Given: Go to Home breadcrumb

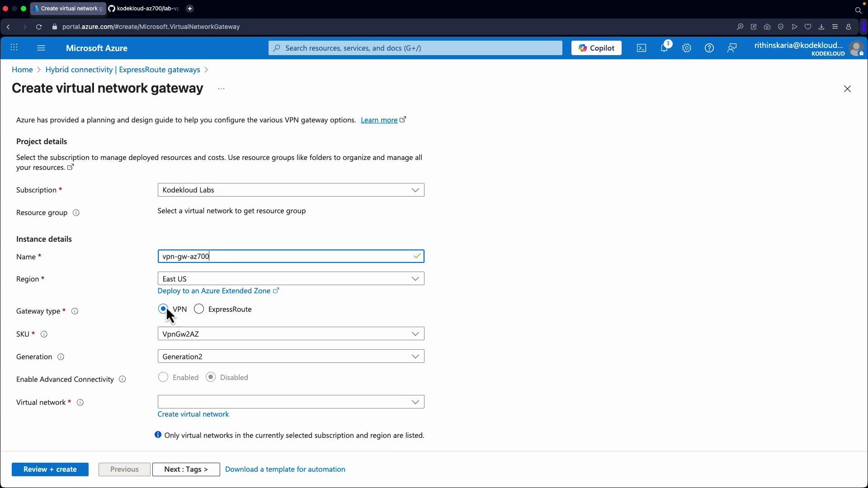Looking at the screenshot, I should (22, 70).
